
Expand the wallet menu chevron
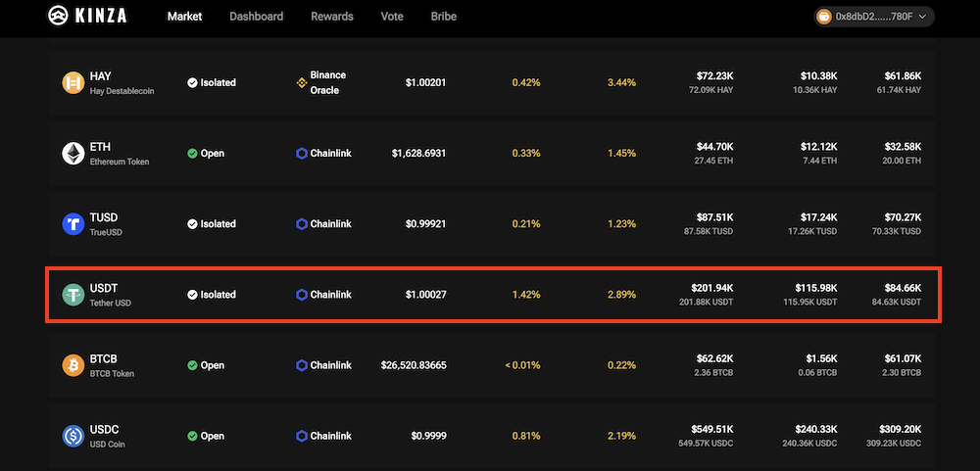pos(922,17)
